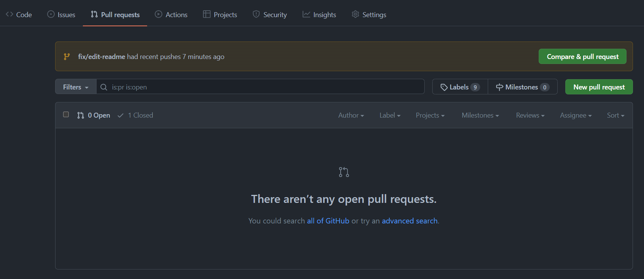The height and width of the screenshot is (279, 644).
Task: Open the Insights tab
Action: tap(319, 14)
